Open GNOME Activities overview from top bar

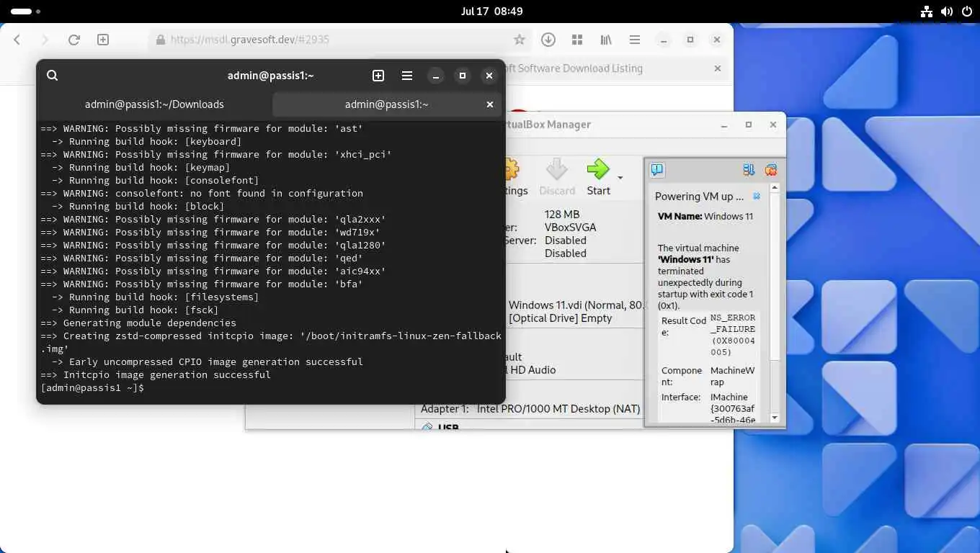(x=26, y=12)
